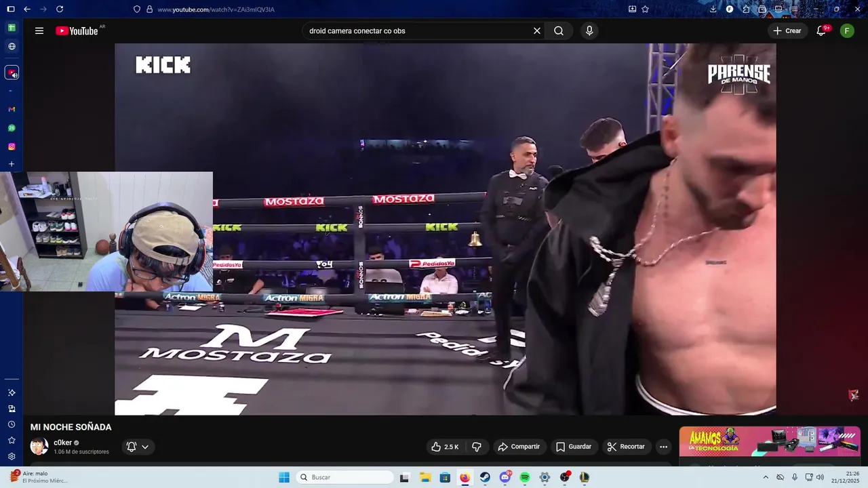Open the Aire: malo weather widget
This screenshot has height=488, width=868.
39,477
